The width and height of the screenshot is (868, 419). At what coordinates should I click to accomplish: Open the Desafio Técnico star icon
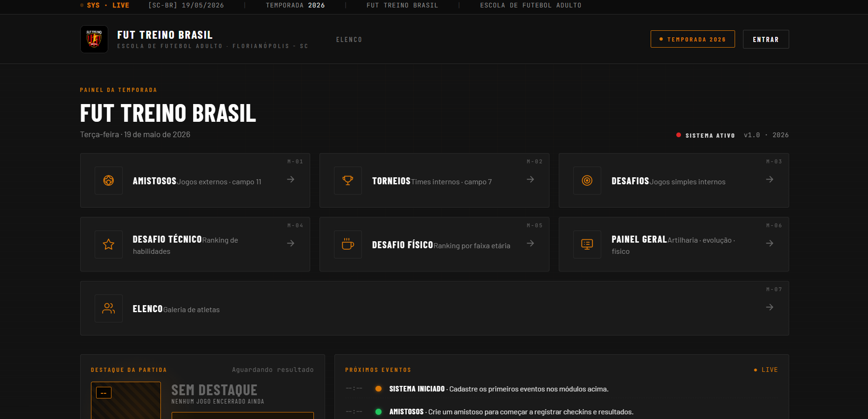[109, 244]
